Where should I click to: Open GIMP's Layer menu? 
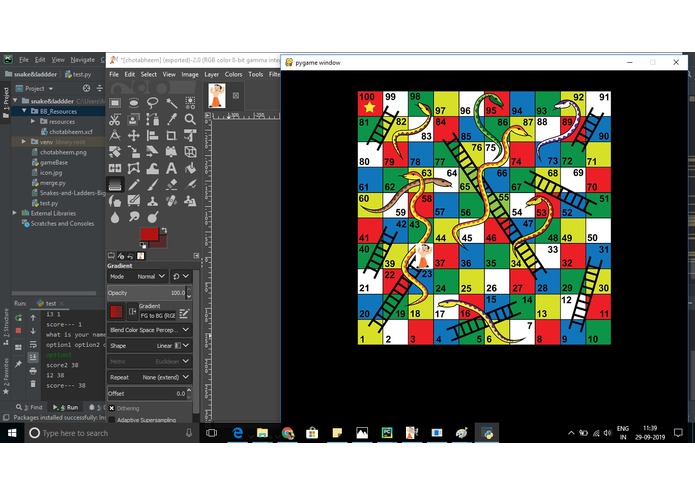point(211,74)
